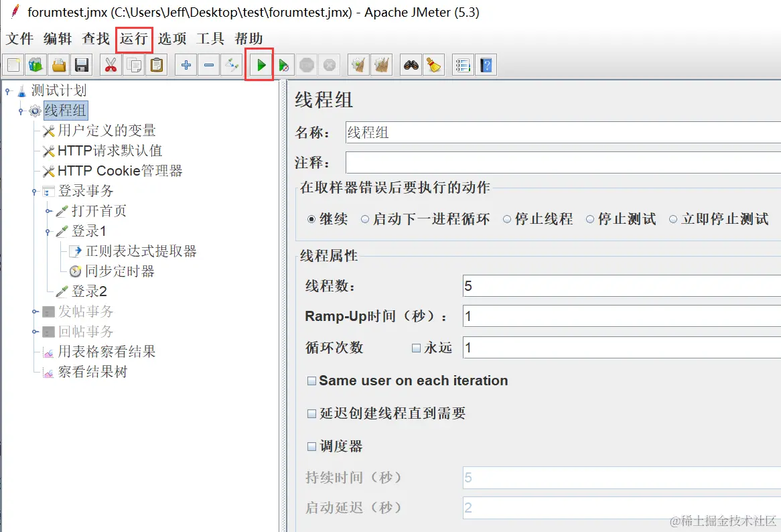Click the minus Collapse All icon

[x=209, y=65]
